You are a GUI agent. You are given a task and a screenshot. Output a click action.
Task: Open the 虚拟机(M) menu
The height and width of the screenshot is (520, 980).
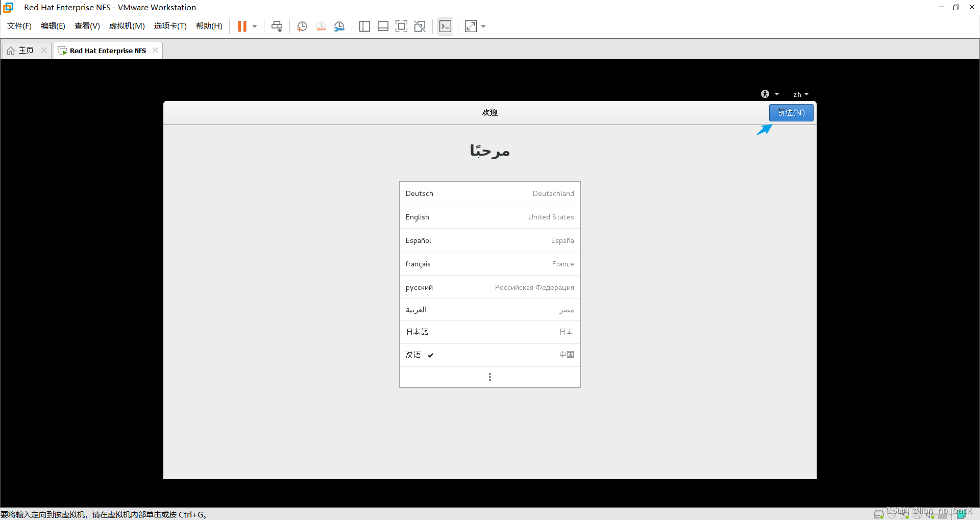pos(127,26)
